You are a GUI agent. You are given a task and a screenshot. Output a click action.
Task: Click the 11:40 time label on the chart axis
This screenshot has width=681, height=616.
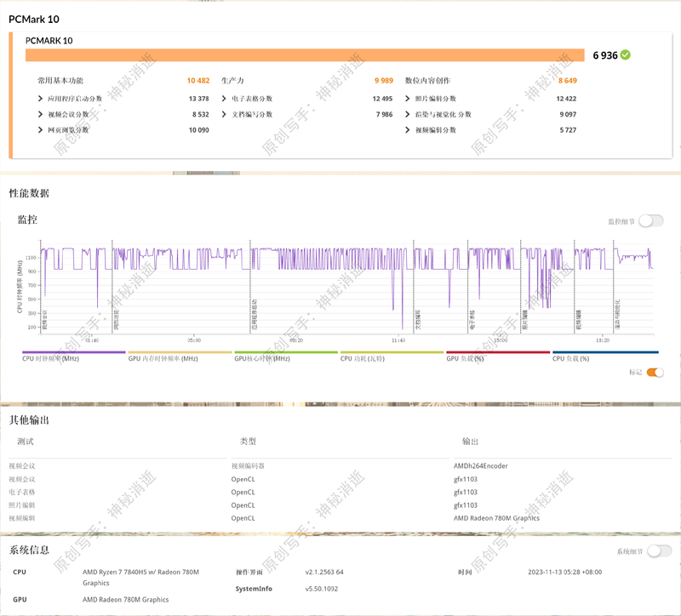point(398,340)
